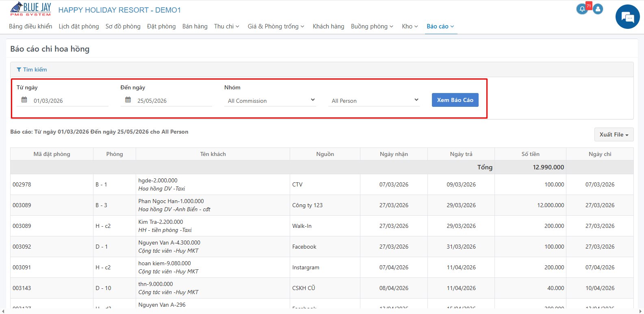
Task: Click the Xem Báo Cáo button
Action: coord(455,100)
